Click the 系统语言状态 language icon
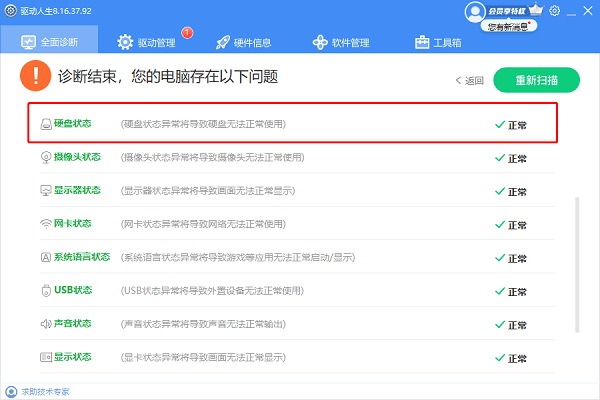The height and width of the screenshot is (400, 600). click(46, 257)
